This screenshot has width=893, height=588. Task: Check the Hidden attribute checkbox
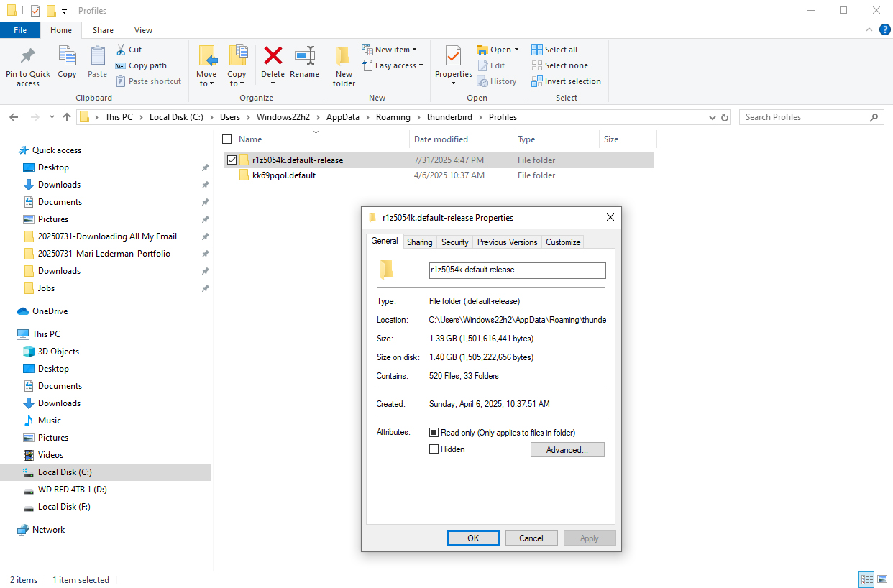pyautogui.click(x=434, y=449)
